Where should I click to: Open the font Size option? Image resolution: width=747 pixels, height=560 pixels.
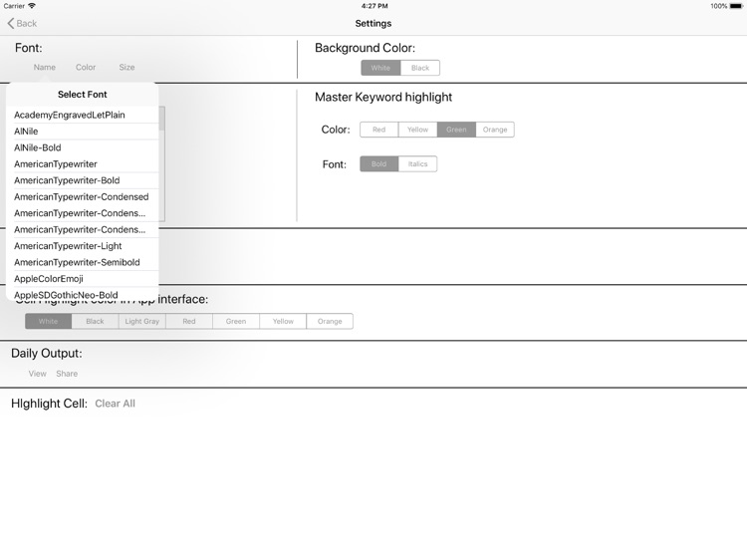coord(126,67)
